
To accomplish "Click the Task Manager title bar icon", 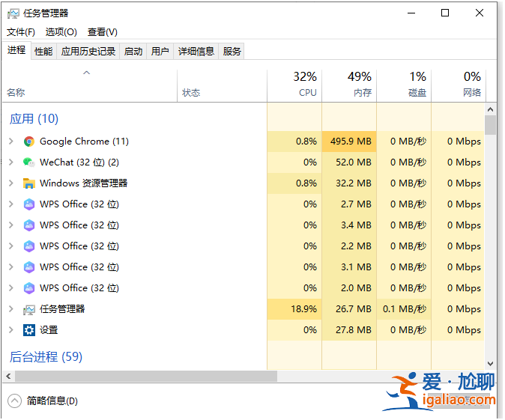I will click(x=13, y=13).
